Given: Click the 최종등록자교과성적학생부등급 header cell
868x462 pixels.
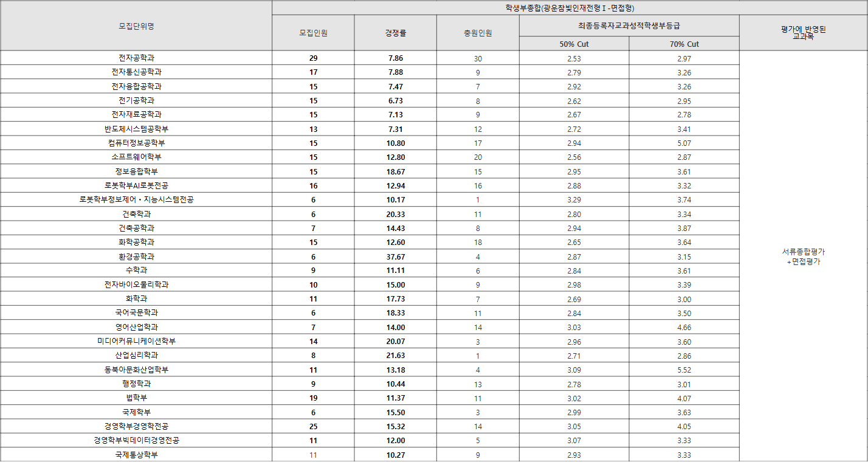Looking at the screenshot, I should pyautogui.click(x=629, y=26).
